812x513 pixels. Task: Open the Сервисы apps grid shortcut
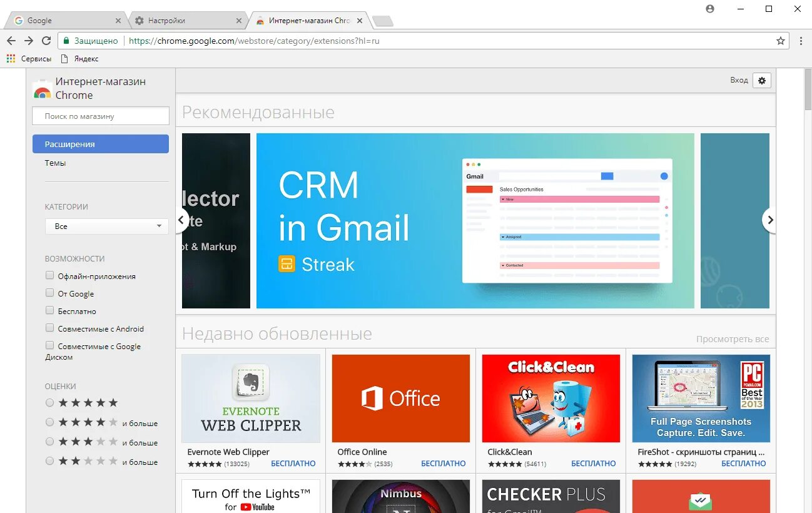29,59
